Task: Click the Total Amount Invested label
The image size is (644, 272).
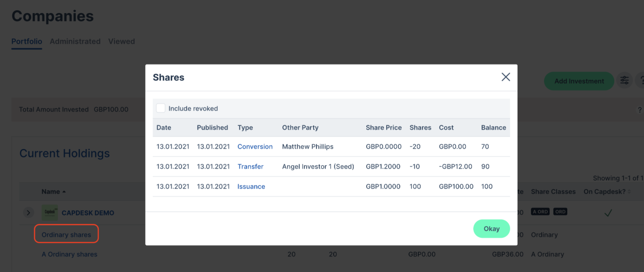Action: (54, 110)
